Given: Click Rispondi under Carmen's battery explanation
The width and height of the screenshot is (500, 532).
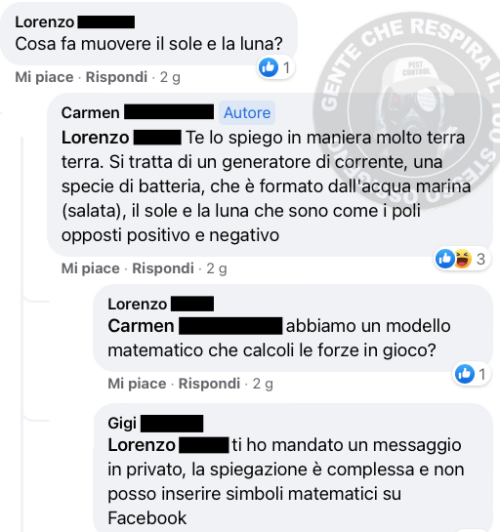Looking at the screenshot, I should [x=163, y=268].
